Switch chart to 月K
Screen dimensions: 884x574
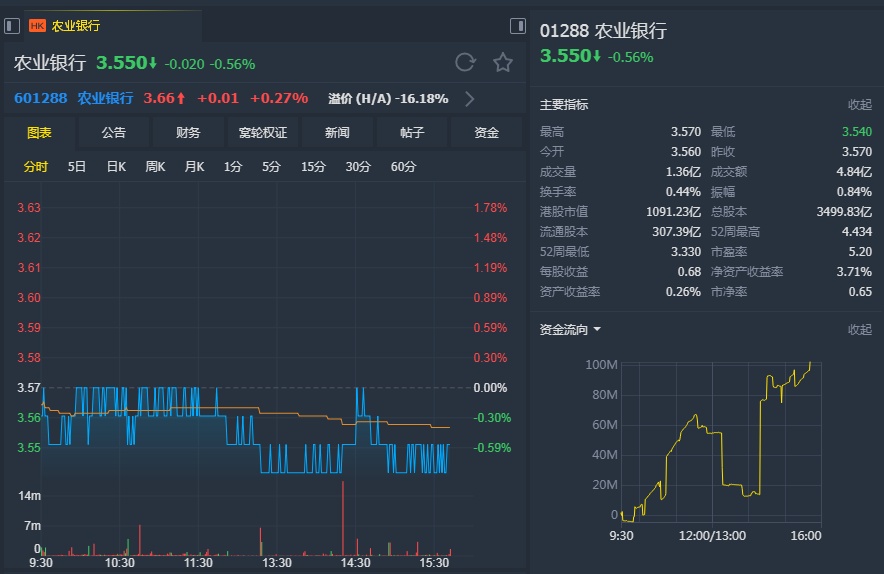[x=195, y=167]
